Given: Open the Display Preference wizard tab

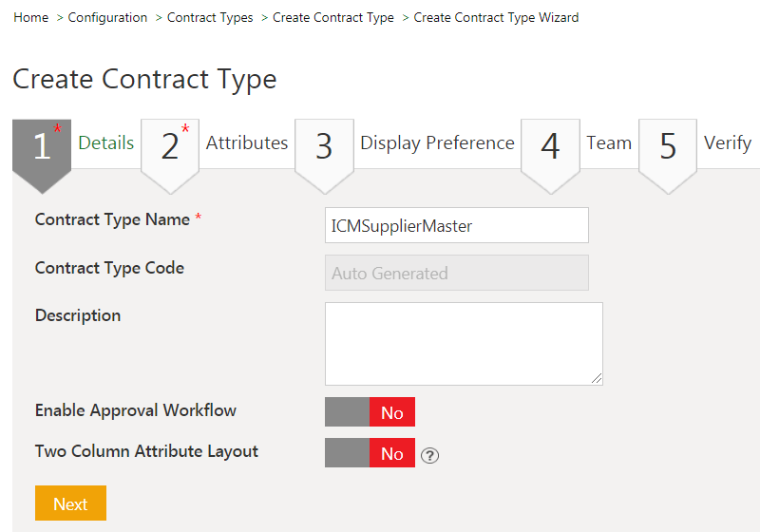Looking at the screenshot, I should point(437,143).
